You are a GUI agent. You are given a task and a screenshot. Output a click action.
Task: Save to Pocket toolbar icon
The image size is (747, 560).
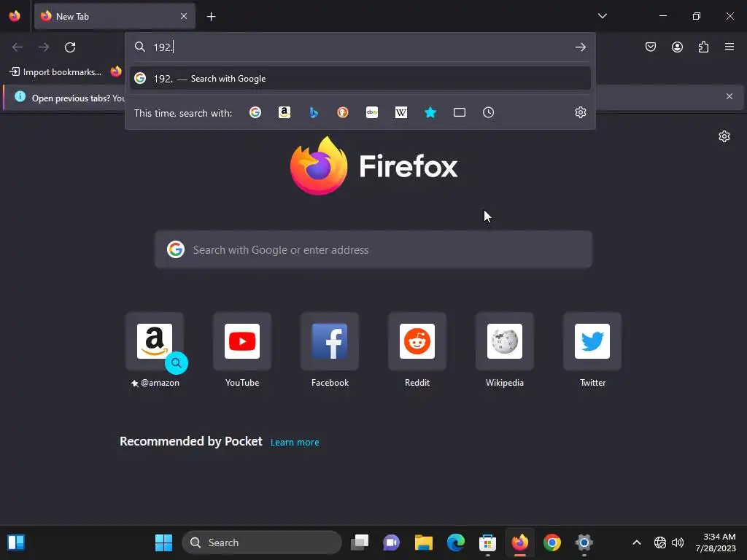coord(651,47)
